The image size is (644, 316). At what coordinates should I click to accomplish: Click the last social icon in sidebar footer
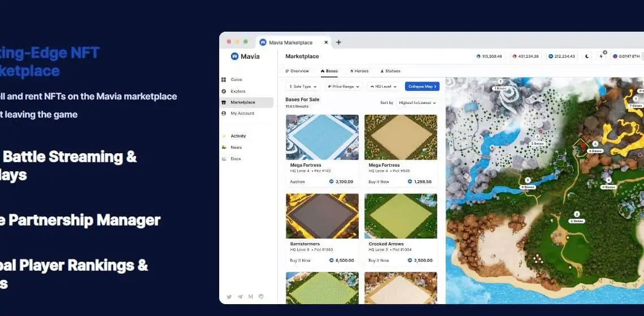(261, 297)
